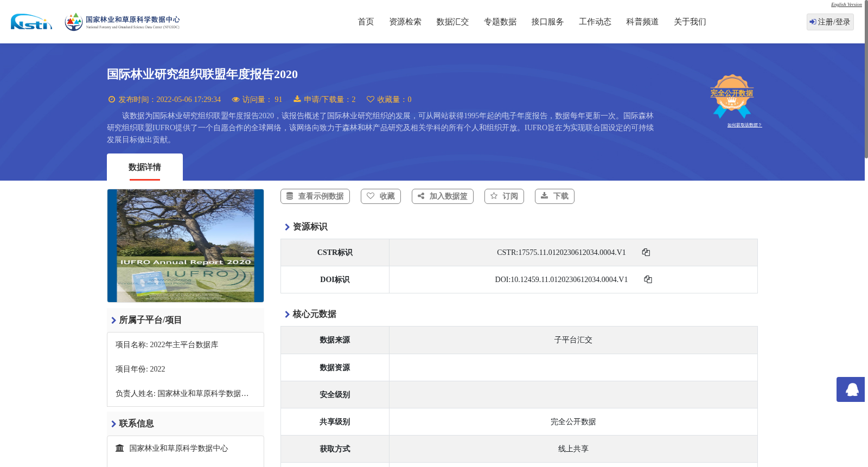Copy the DOI identifier with copy icon
Image resolution: width=868 pixels, height=467 pixels.
coord(648,279)
